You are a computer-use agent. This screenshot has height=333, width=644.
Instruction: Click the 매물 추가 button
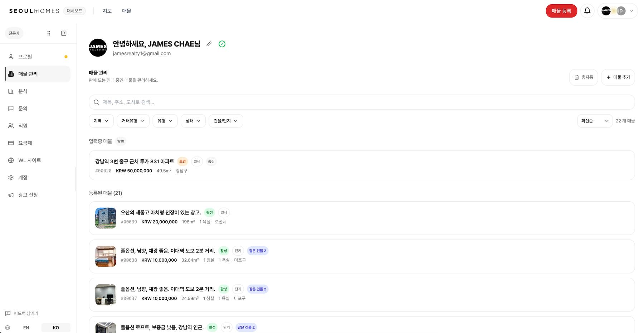pyautogui.click(x=618, y=77)
